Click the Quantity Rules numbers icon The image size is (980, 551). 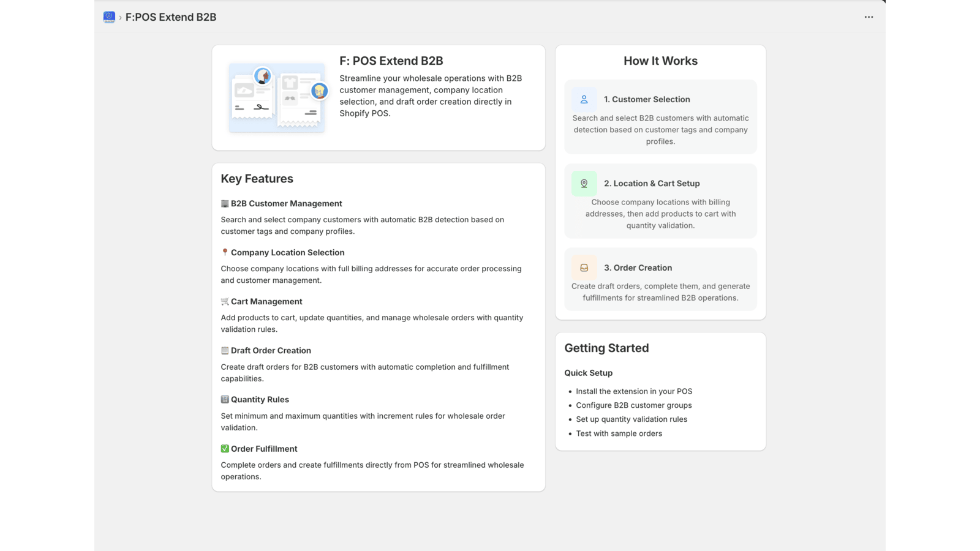click(225, 400)
